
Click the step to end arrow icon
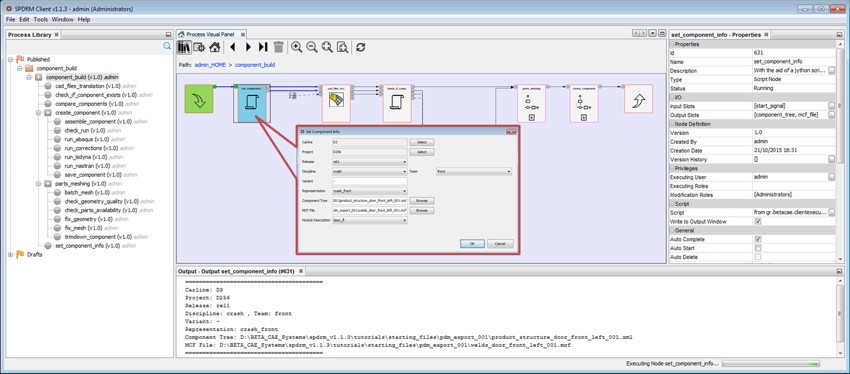coord(263,47)
